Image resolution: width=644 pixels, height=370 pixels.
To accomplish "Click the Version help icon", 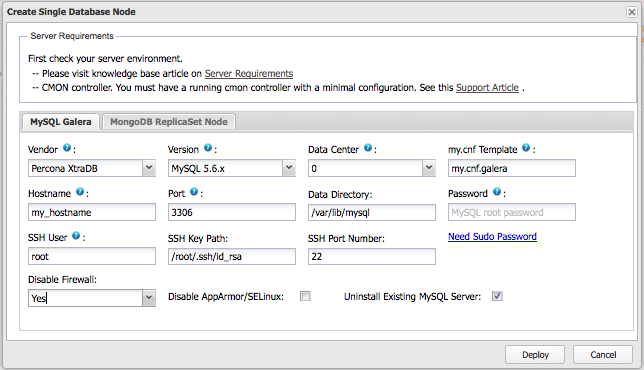I will (208, 148).
